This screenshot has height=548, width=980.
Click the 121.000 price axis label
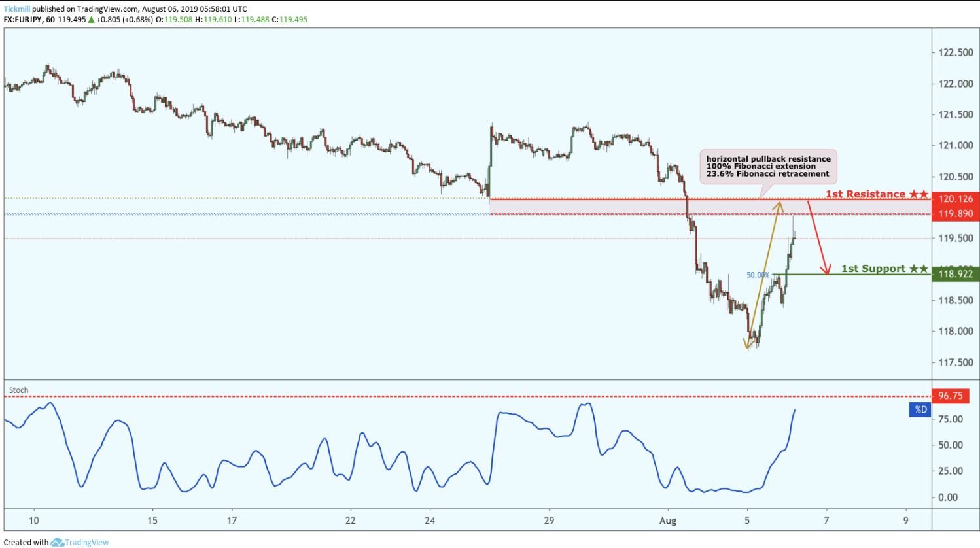[x=956, y=145]
